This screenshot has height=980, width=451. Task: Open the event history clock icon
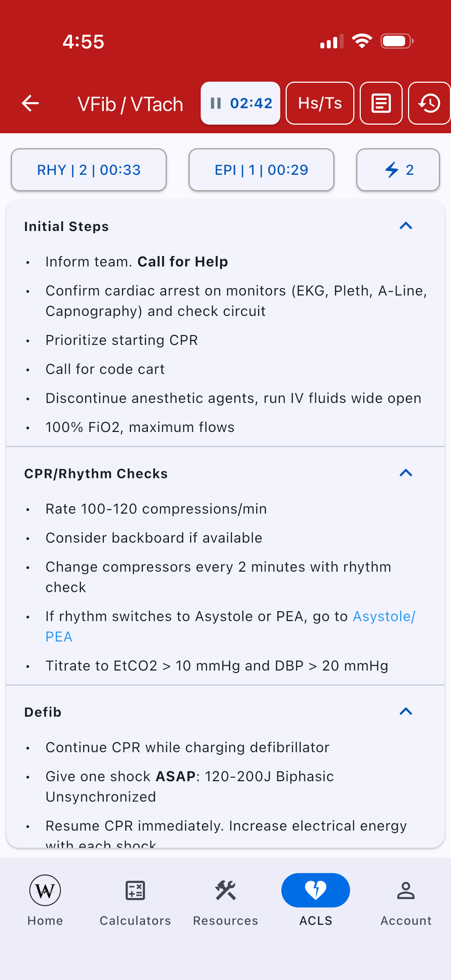[x=429, y=103]
